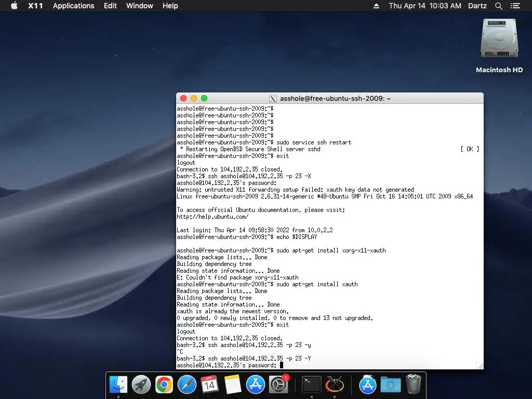Screen dimensions: 532x399
Task: Click the 'sudo apt-get install xauth' command
Action: point(267,284)
